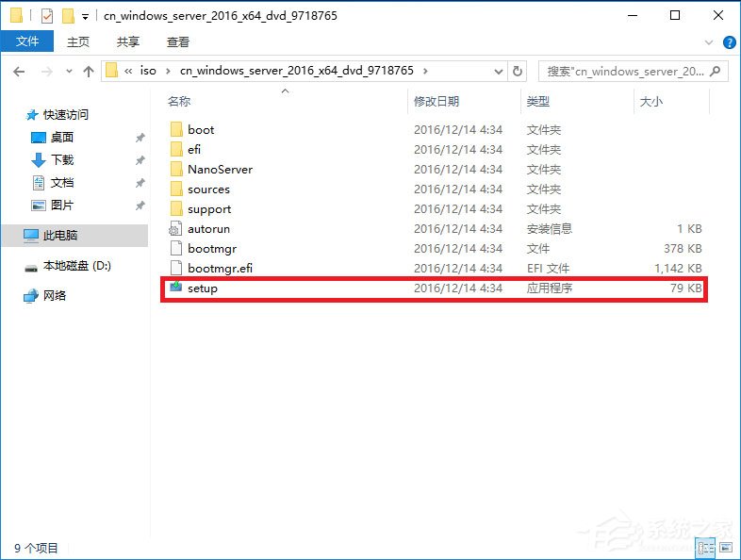This screenshot has width=741, height=560.
Task: Select the NanoServer folder icon
Action: 176,169
